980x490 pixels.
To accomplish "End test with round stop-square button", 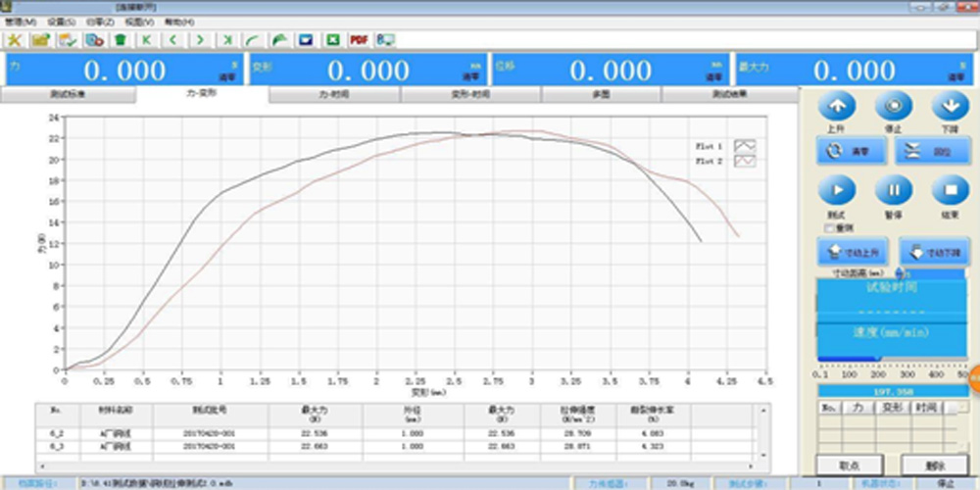I will (950, 189).
